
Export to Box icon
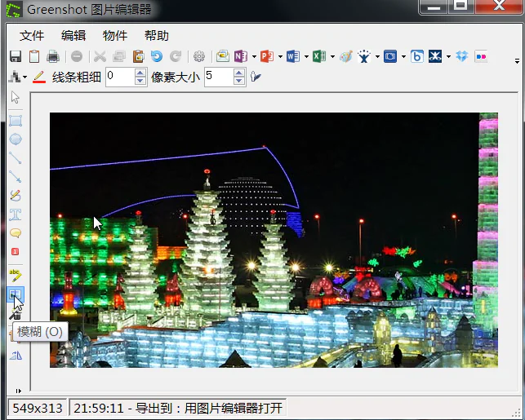point(417,56)
